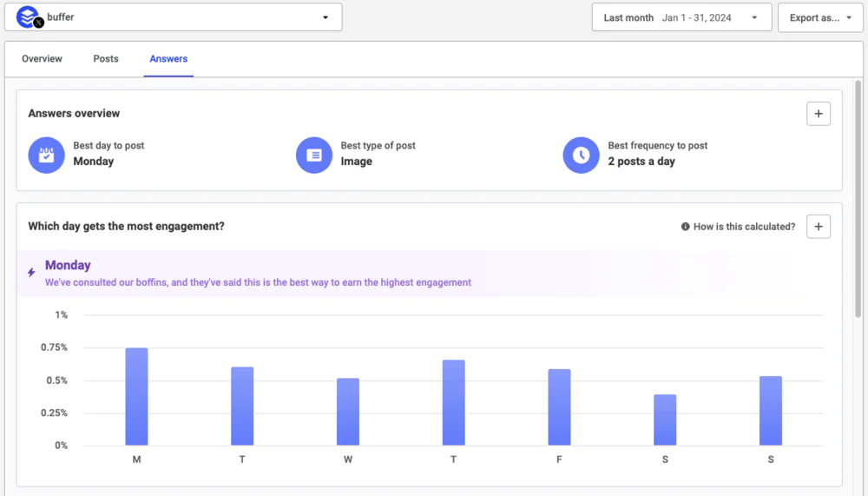Click the page vertical scrollbar

[x=858, y=198]
